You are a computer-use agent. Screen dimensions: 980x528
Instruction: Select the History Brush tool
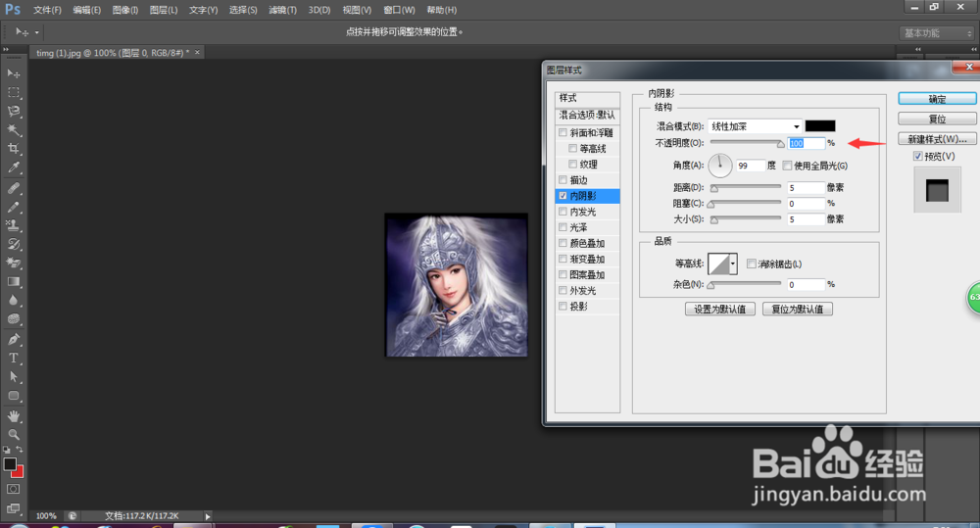point(13,244)
